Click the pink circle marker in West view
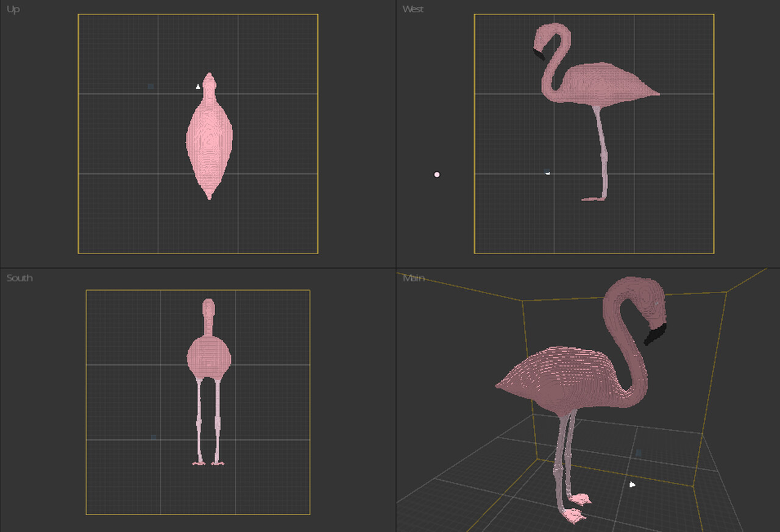 point(437,175)
